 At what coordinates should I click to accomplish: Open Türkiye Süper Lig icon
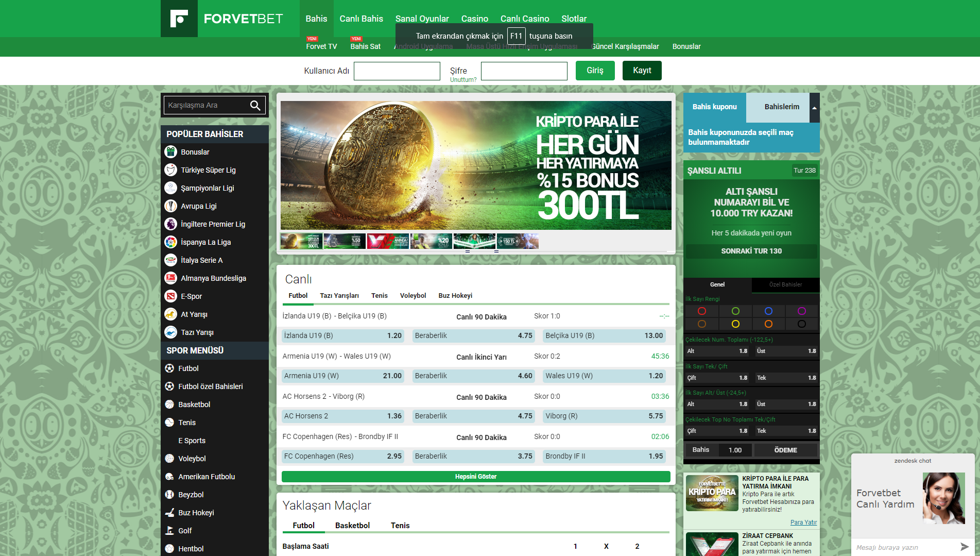[170, 170]
